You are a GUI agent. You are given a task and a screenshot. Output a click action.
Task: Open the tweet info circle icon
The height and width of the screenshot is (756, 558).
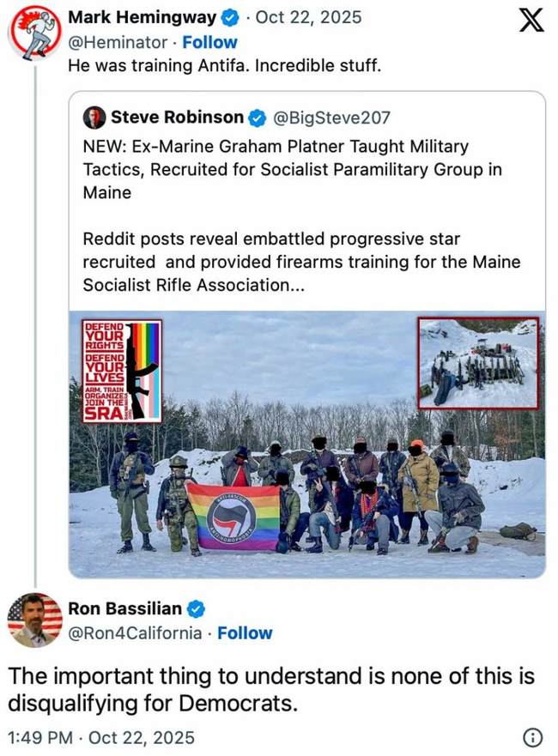(532, 736)
